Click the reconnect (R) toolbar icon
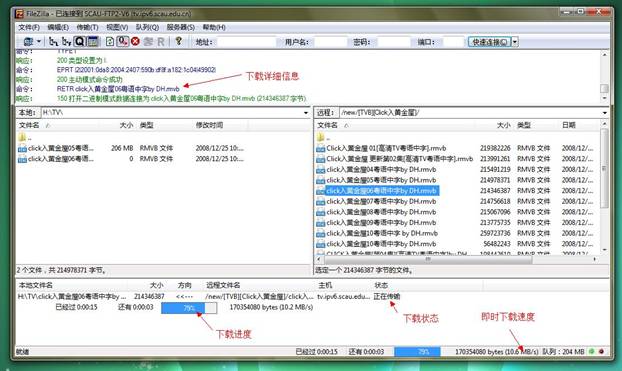This screenshot has height=371, width=622. (x=161, y=42)
